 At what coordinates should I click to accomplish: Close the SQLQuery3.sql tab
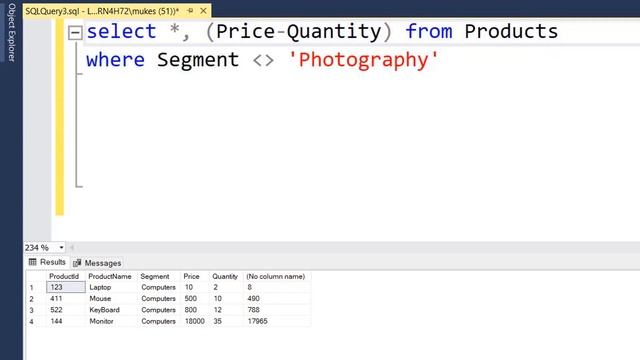click(x=203, y=11)
